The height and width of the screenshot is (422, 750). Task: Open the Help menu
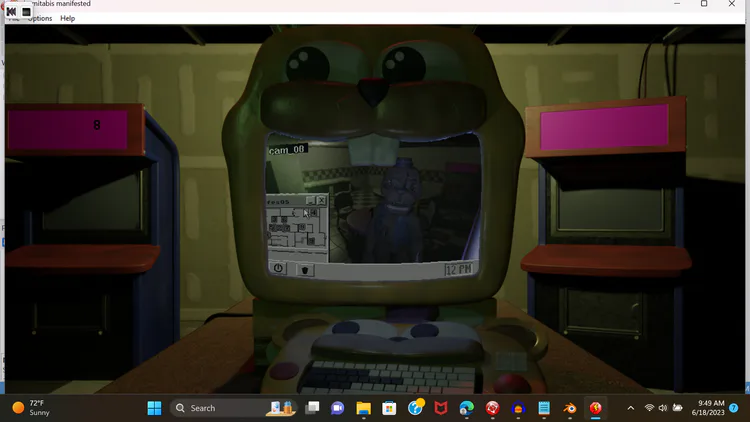click(67, 18)
